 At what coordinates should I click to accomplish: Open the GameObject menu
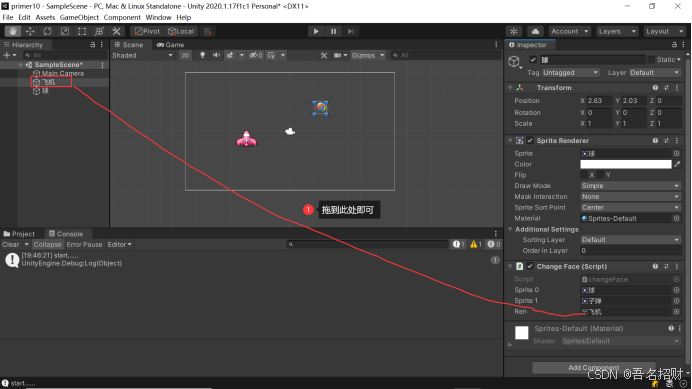pyautogui.click(x=79, y=17)
